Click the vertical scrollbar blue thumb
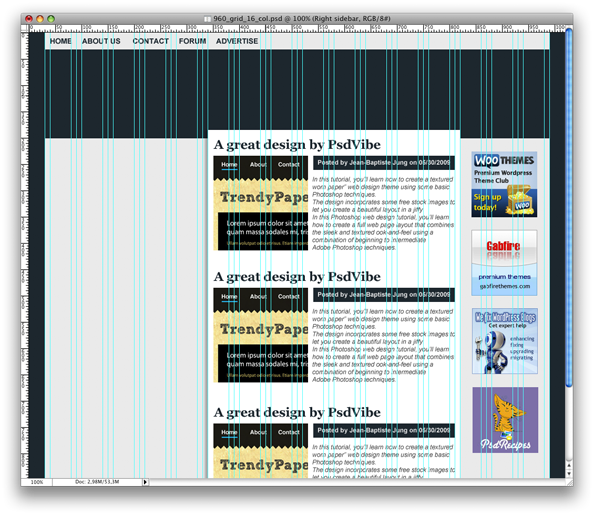Viewport: 594px width, 515px height. pos(569,208)
